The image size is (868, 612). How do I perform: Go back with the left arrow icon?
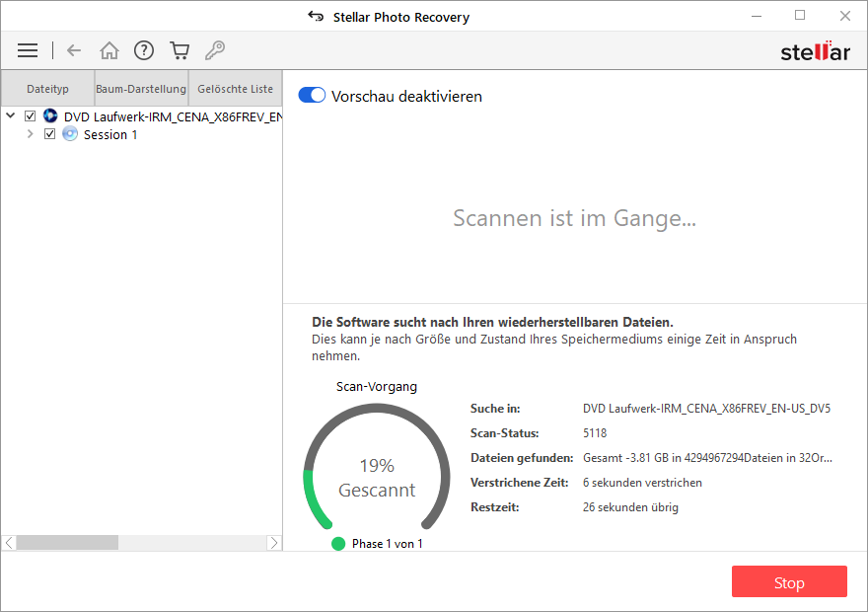[74, 50]
